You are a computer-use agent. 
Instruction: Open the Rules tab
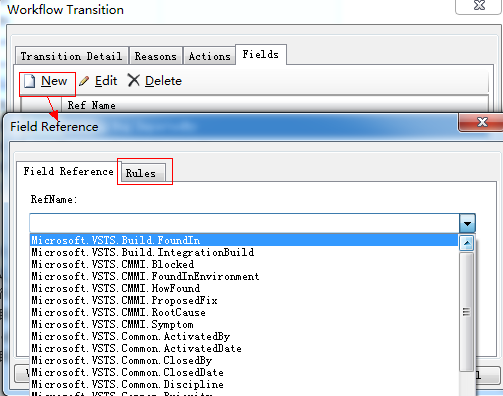(x=143, y=173)
